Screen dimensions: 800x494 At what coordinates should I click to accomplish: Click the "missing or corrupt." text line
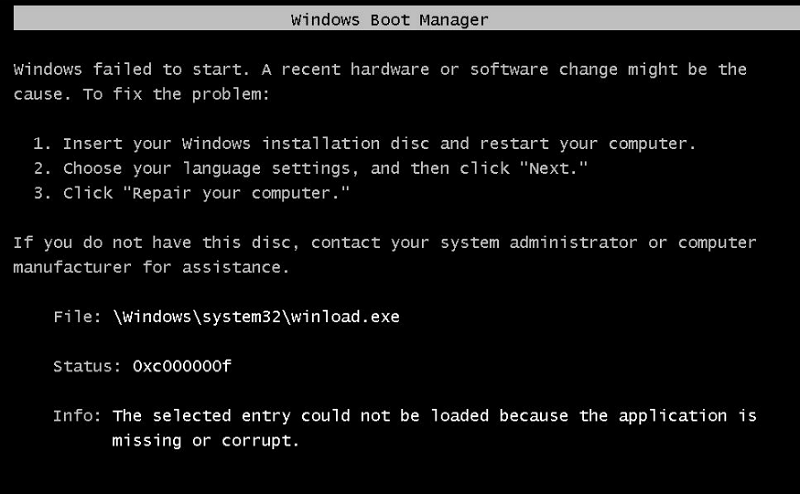(206, 440)
